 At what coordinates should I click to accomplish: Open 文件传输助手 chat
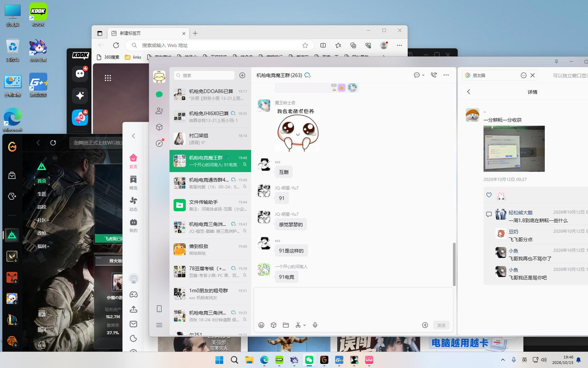click(x=210, y=205)
